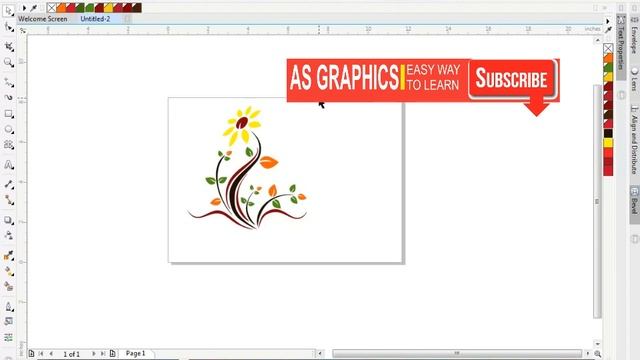
Task: Select the Connector tool
Action: click(x=9, y=200)
